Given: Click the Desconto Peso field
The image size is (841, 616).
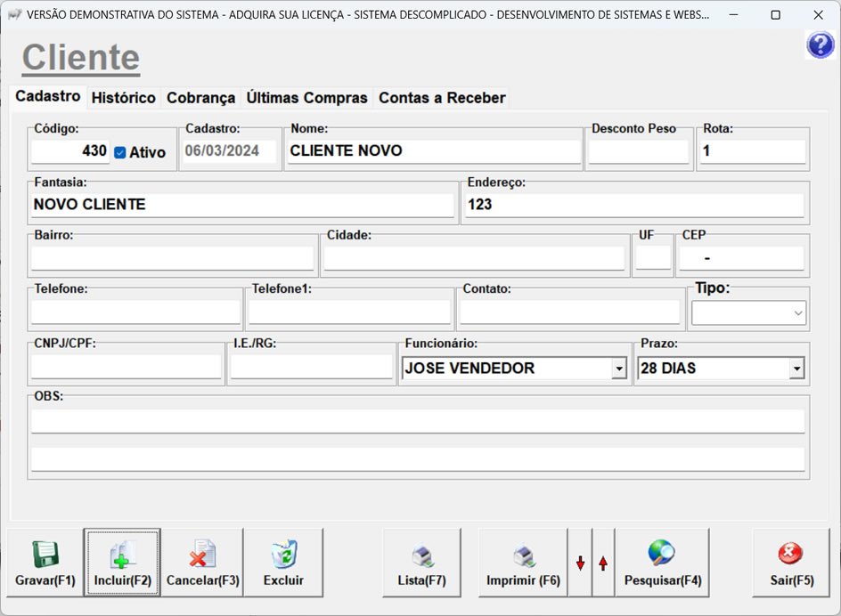Looking at the screenshot, I should click(x=638, y=151).
